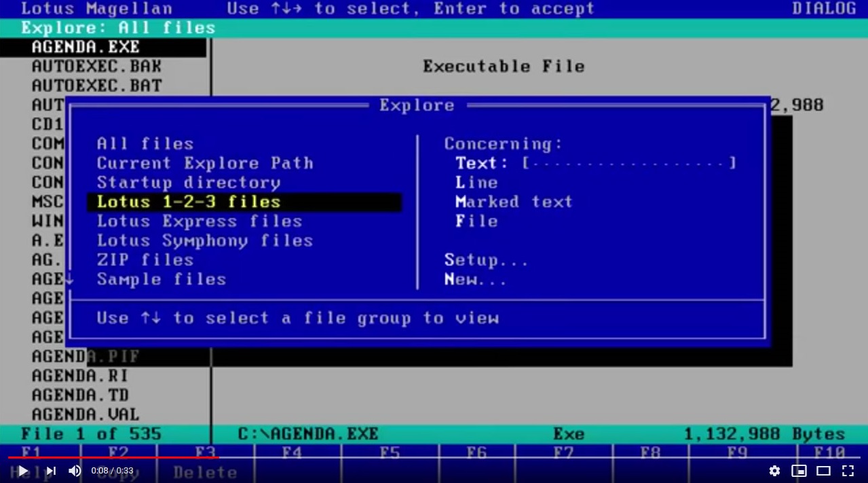The height and width of the screenshot is (483, 868).
Task: Open the video in miniplayer
Action: click(x=799, y=470)
